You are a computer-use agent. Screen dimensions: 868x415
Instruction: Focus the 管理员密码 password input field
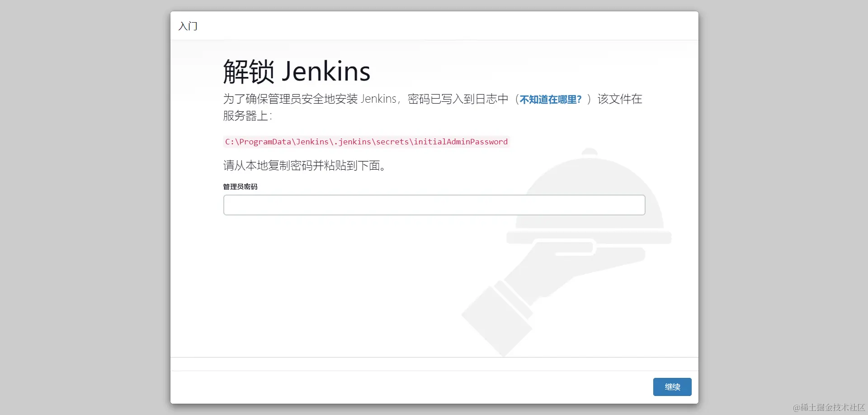pyautogui.click(x=434, y=205)
